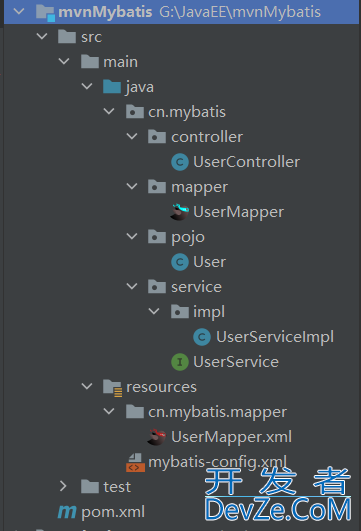
Task: Collapse the service package chevron
Action: (x=132, y=286)
